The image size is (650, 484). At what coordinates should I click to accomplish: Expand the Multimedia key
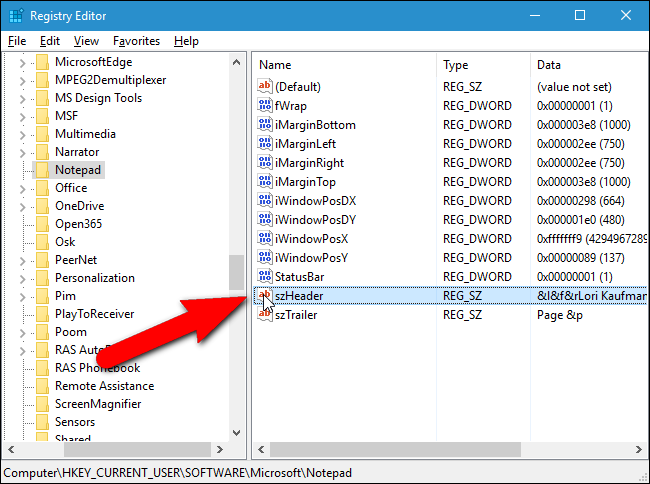[x=22, y=135]
